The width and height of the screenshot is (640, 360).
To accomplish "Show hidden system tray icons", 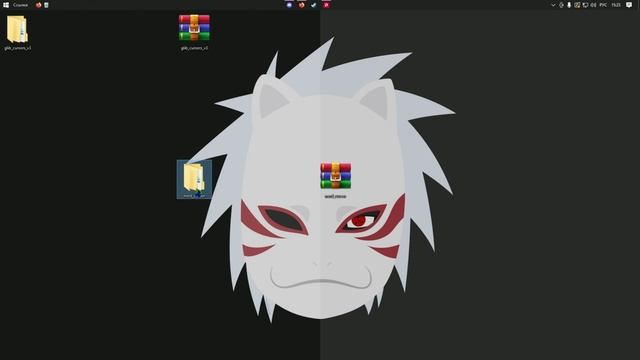I will 553,5.
